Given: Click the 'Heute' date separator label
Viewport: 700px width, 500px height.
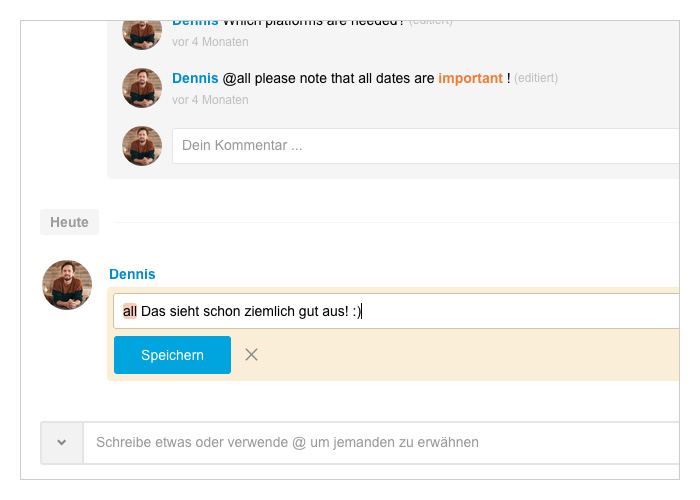Looking at the screenshot, I should coord(69,222).
